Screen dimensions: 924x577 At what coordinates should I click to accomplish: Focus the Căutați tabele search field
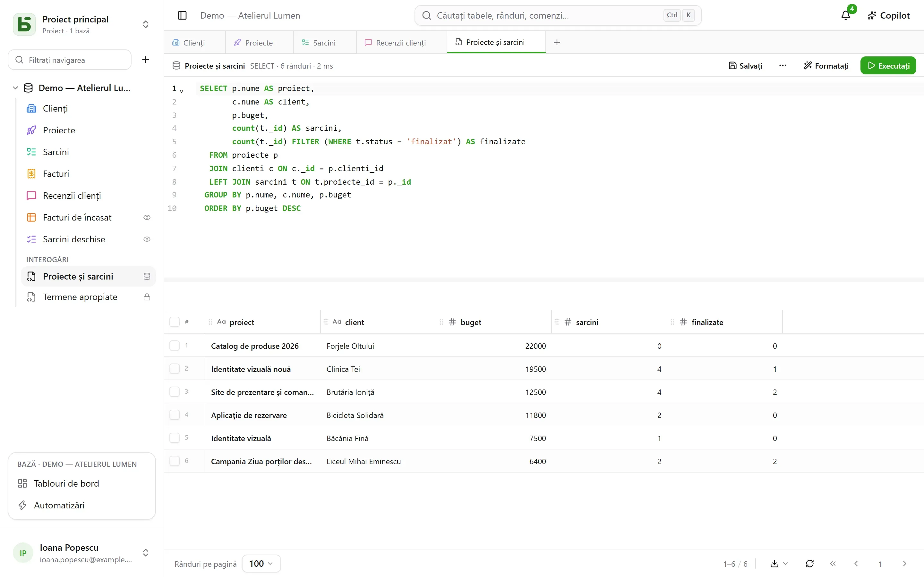click(558, 16)
